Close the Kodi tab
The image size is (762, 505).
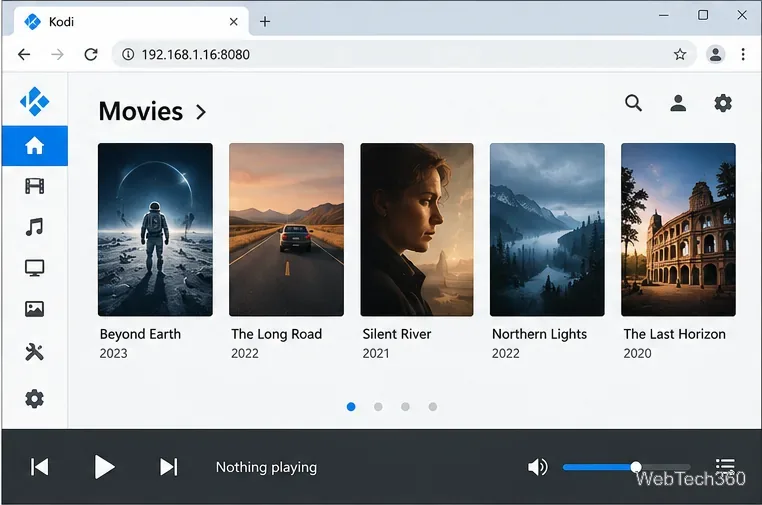pos(234,22)
